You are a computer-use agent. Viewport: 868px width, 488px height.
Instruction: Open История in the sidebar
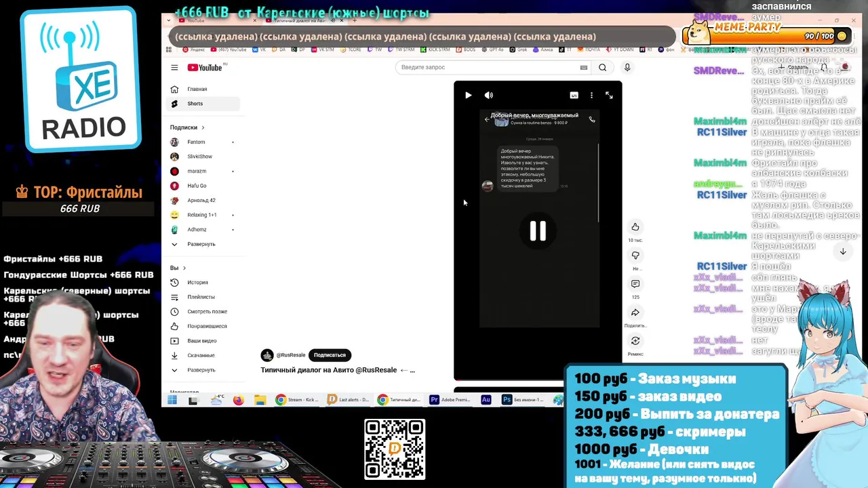[204, 282]
